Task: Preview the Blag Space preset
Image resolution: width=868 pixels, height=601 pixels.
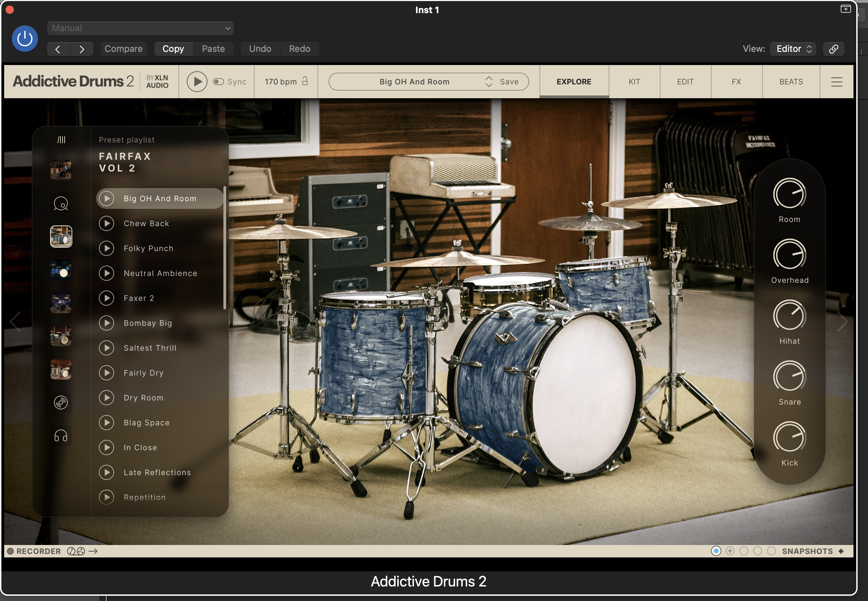Action: click(107, 423)
